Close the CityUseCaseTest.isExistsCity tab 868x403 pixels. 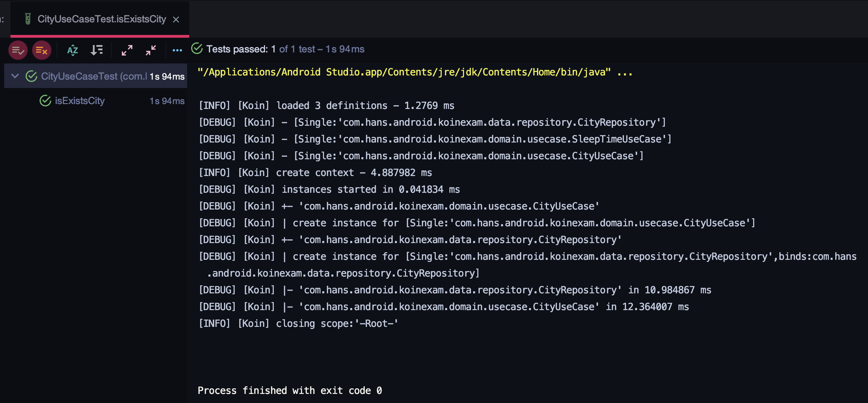coord(176,20)
